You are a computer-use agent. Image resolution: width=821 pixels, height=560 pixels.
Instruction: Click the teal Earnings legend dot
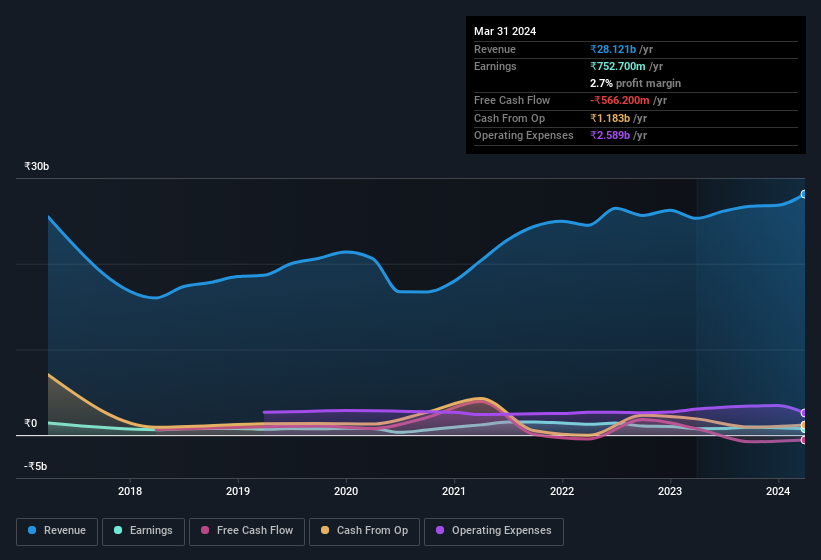coord(118,531)
